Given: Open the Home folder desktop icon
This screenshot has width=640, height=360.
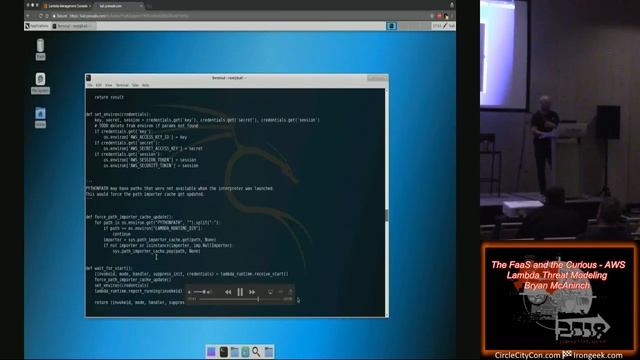Looking at the screenshot, I should coord(40,118).
